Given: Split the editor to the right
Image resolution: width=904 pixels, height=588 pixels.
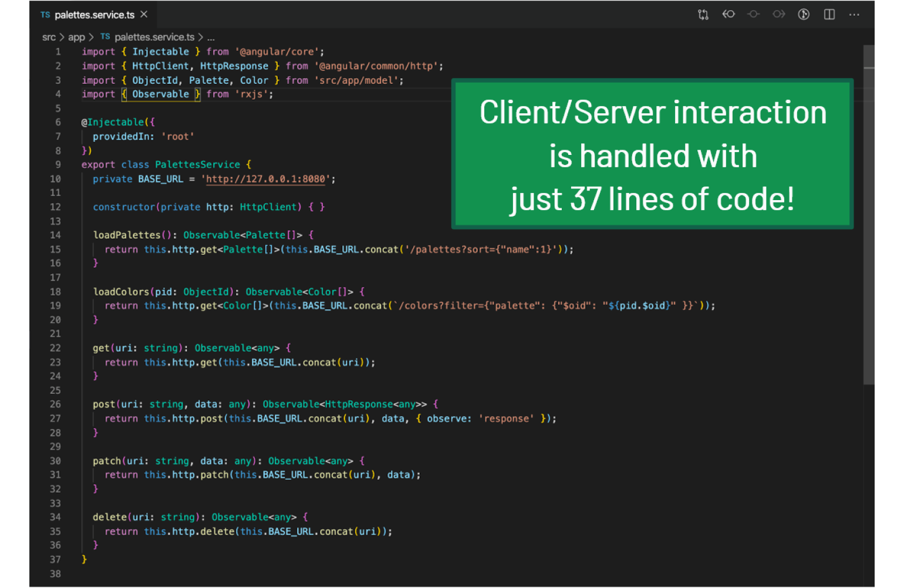Looking at the screenshot, I should pos(829,14).
